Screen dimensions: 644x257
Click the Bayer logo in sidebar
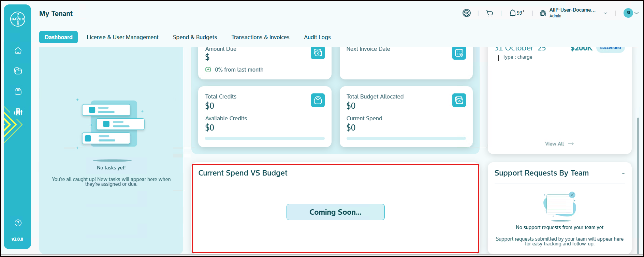click(18, 19)
